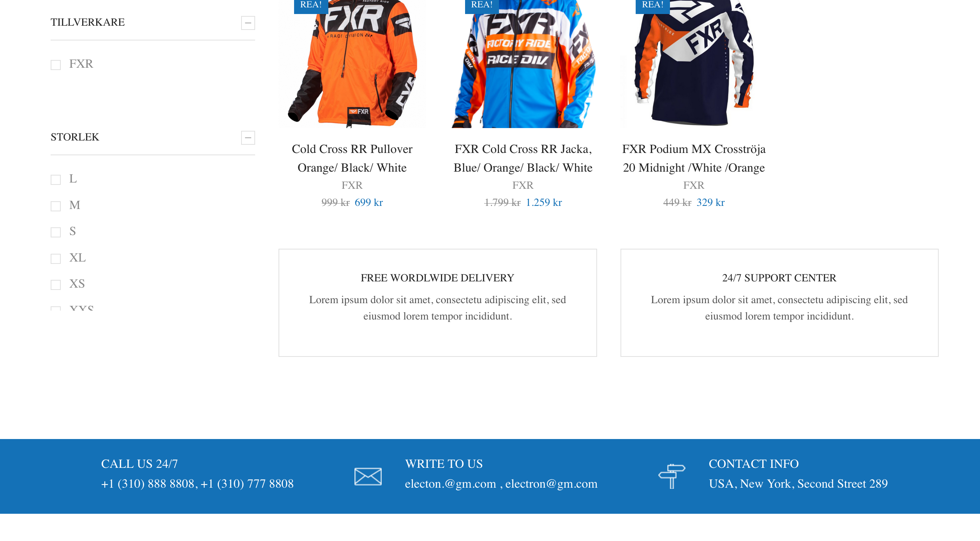Open Cold Cross RR Pullover product title

[x=352, y=158]
